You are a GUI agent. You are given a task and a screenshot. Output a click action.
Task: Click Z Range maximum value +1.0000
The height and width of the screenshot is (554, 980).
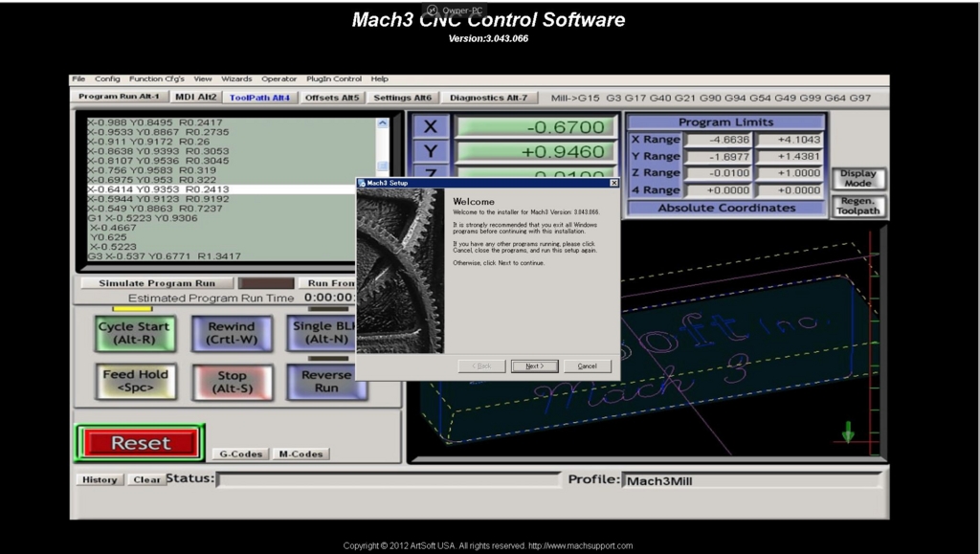click(x=790, y=173)
